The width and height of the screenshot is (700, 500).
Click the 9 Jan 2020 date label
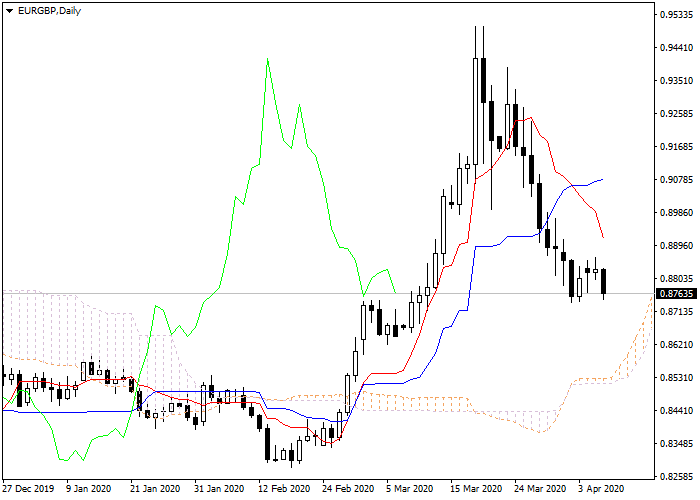coord(88,489)
